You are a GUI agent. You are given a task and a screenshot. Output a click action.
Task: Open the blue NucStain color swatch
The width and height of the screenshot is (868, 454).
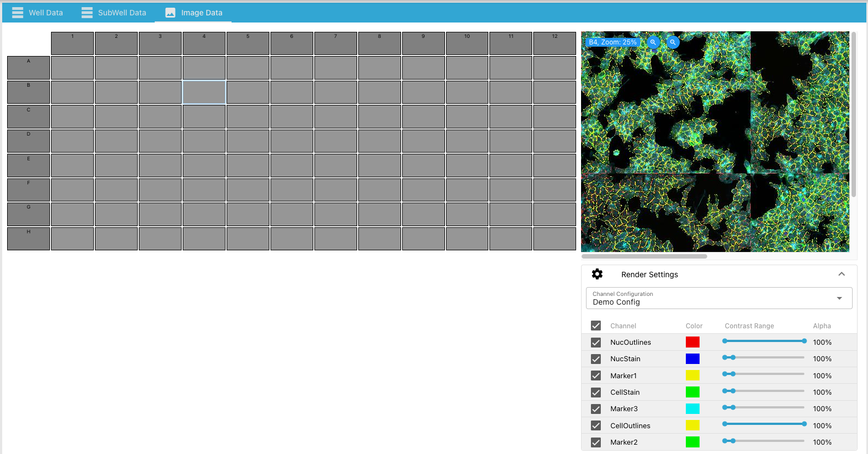pos(692,359)
